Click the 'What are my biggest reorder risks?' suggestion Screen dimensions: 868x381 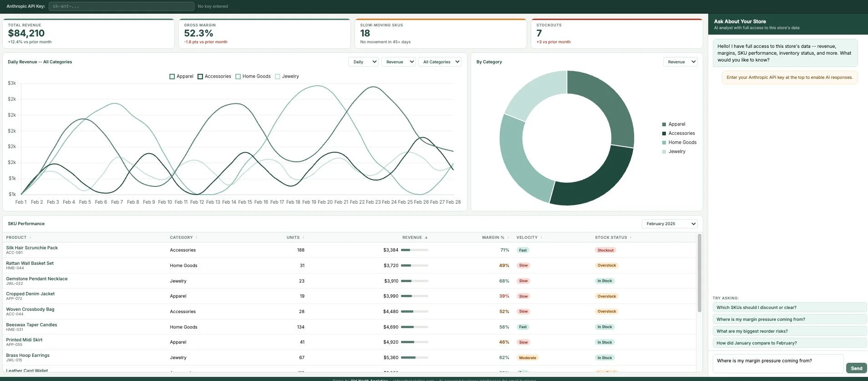click(790, 331)
